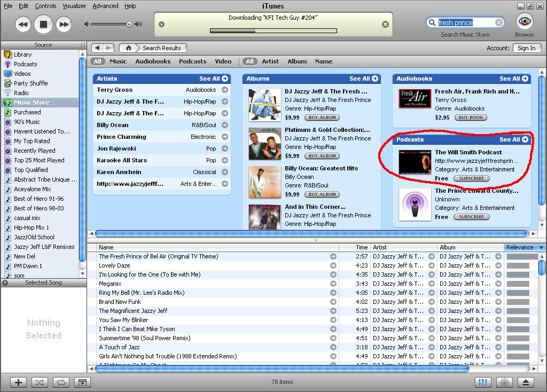The height and width of the screenshot is (392, 547).
Task: Open Terry Gross artist arrow
Action: [225, 90]
